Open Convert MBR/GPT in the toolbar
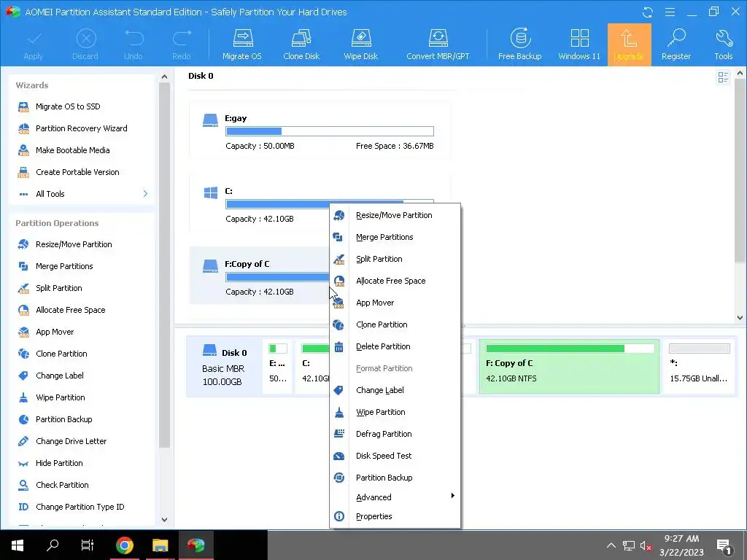747x560 pixels. point(438,44)
